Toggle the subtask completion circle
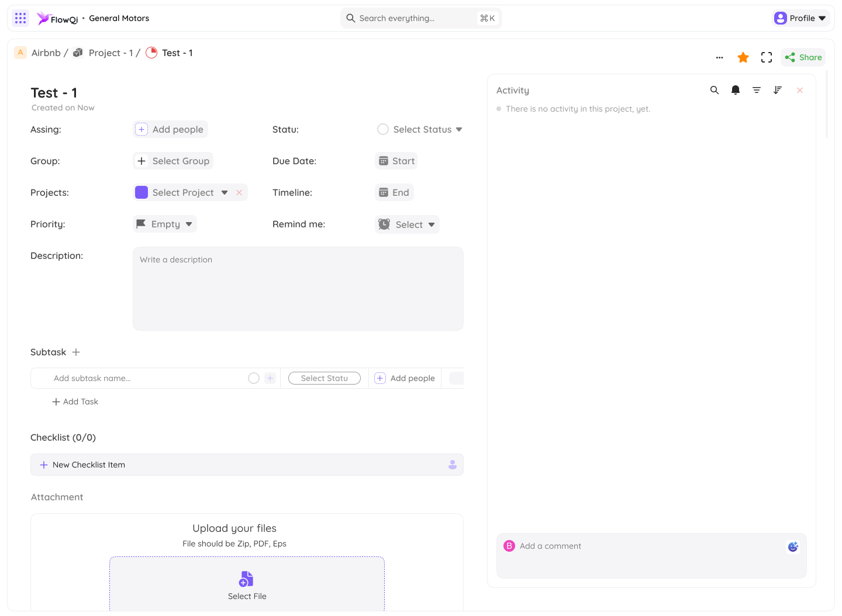Image resolution: width=842 pixels, height=616 pixels. click(x=254, y=378)
